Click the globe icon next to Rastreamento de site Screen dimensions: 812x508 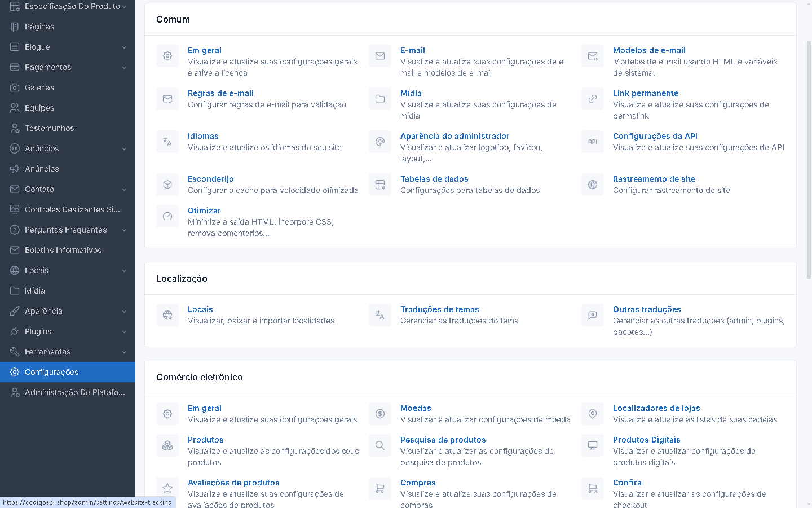593,185
